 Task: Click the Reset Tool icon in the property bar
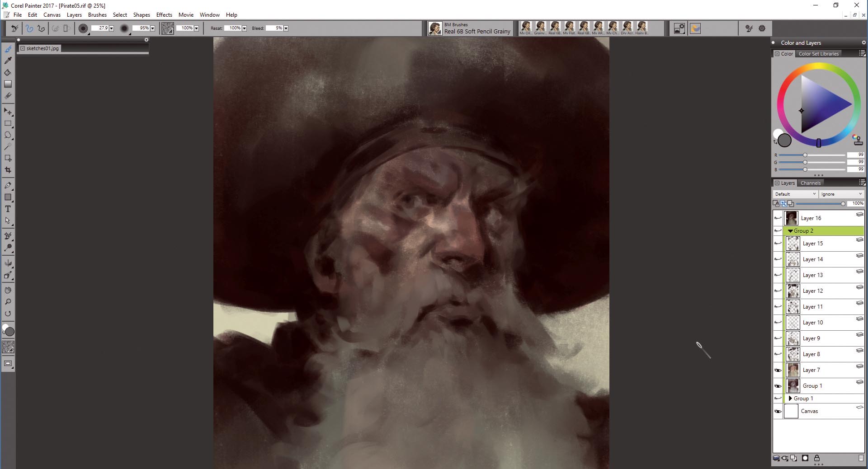(14, 28)
